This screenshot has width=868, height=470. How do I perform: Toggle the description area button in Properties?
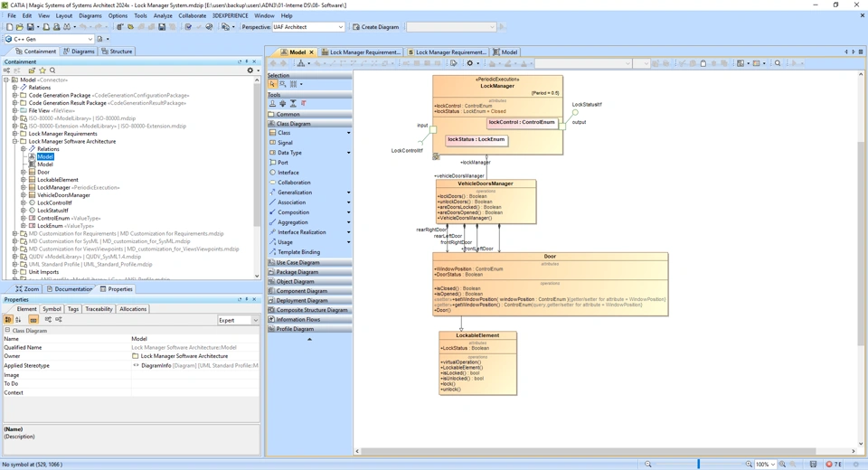(x=33, y=320)
